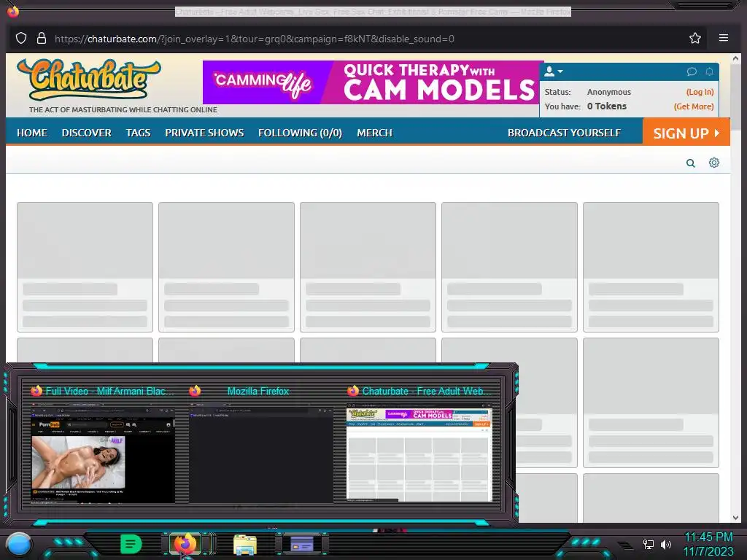This screenshot has width=747, height=560.
Task: Click the notification bell icon in the user panel
Action: click(709, 71)
